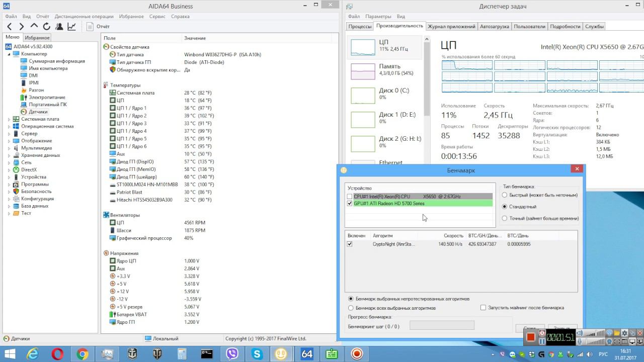Untick the GPU#1 ATI Radeon checkbox

click(x=350, y=204)
